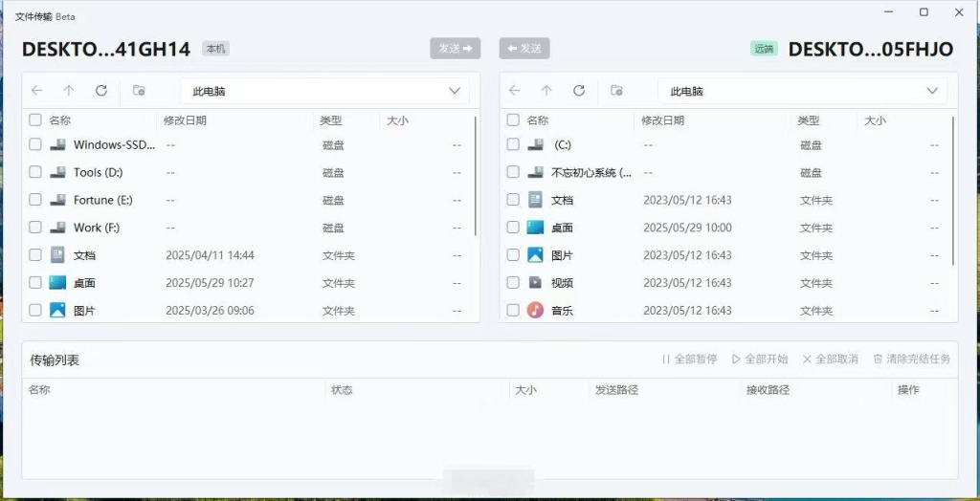This screenshot has height=501, width=980.
Task: Expand the local 此电脑 path dropdown
Action: coord(455,92)
